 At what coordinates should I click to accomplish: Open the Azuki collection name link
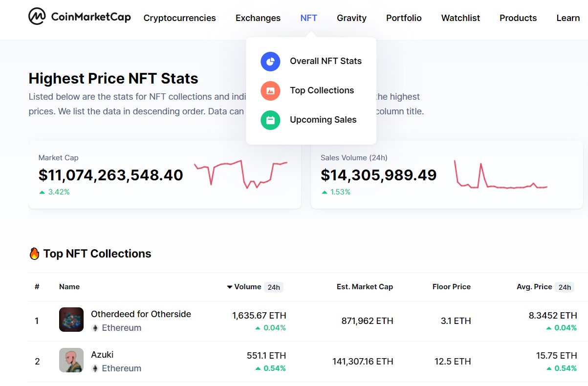pyautogui.click(x=102, y=355)
